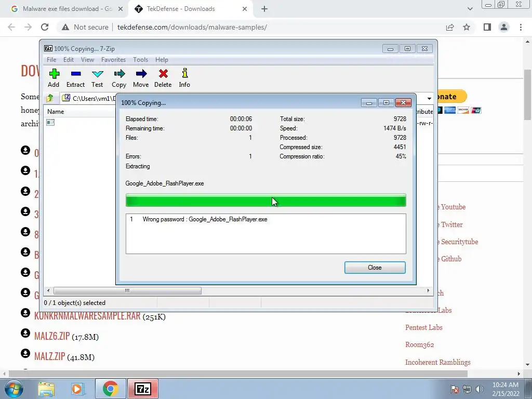Screen dimensions: 532x399
Task: Close the TekDefense Downloads tab
Action: (x=245, y=9)
